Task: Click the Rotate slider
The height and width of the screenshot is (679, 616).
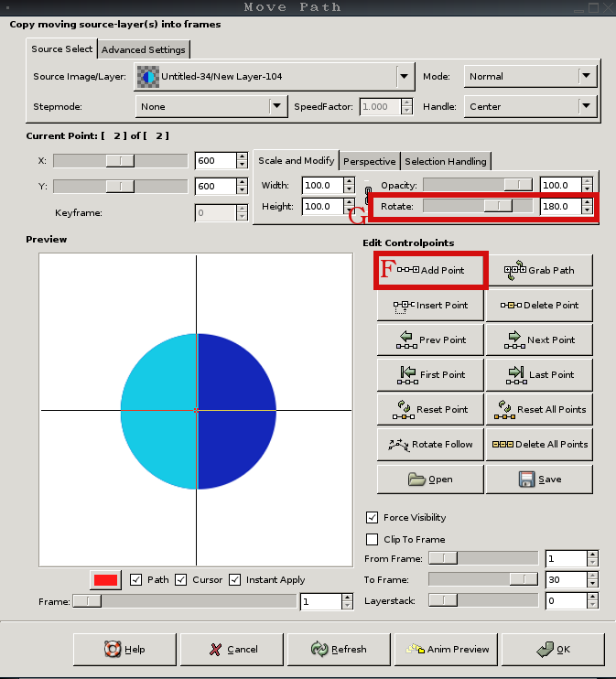Action: (478, 206)
